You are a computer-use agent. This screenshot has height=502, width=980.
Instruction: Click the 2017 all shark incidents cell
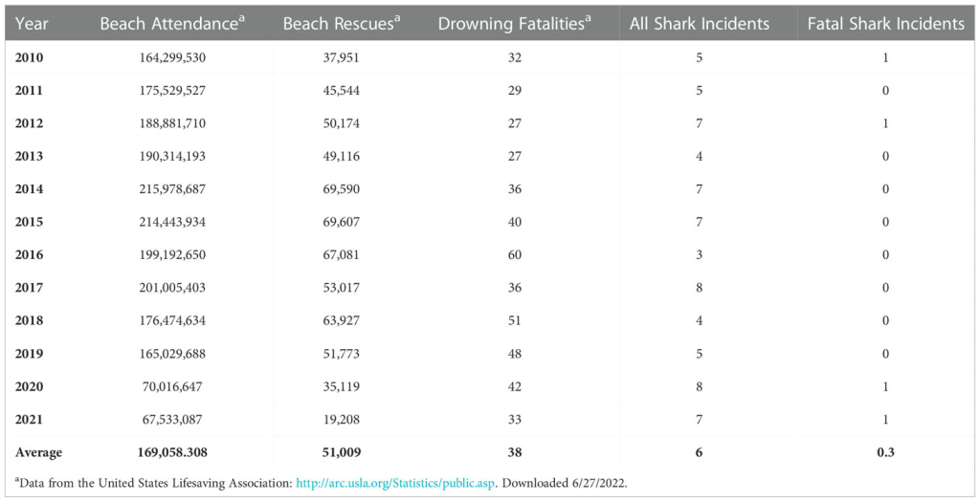tap(699, 288)
